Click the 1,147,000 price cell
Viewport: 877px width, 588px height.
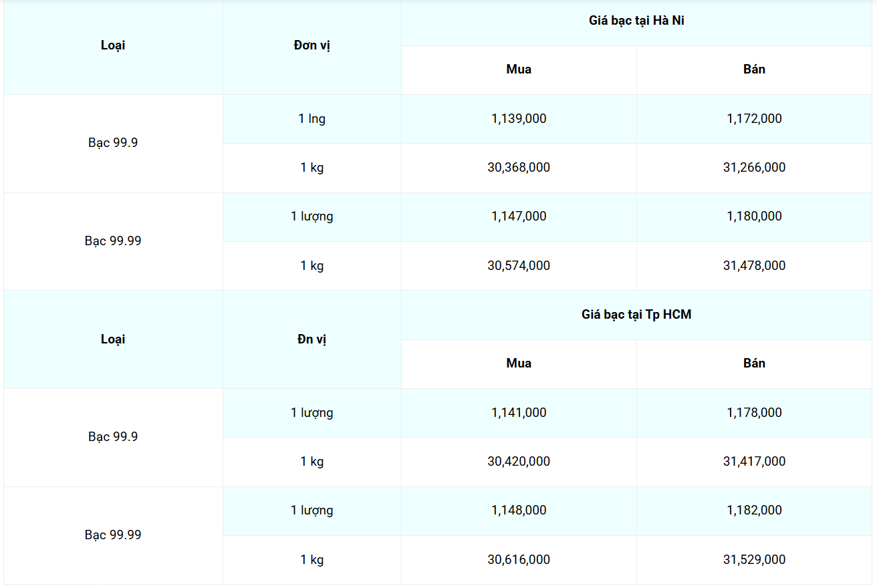point(519,216)
